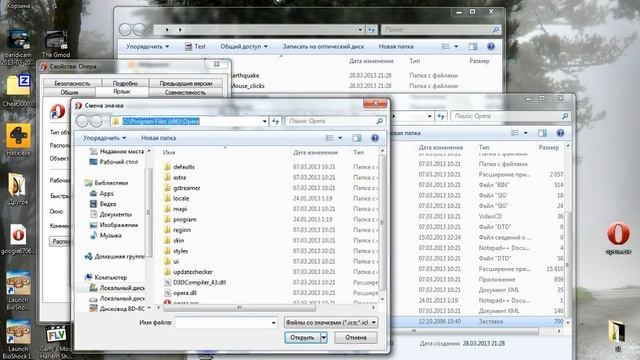Switch to the Совместимость tab

tap(185, 93)
